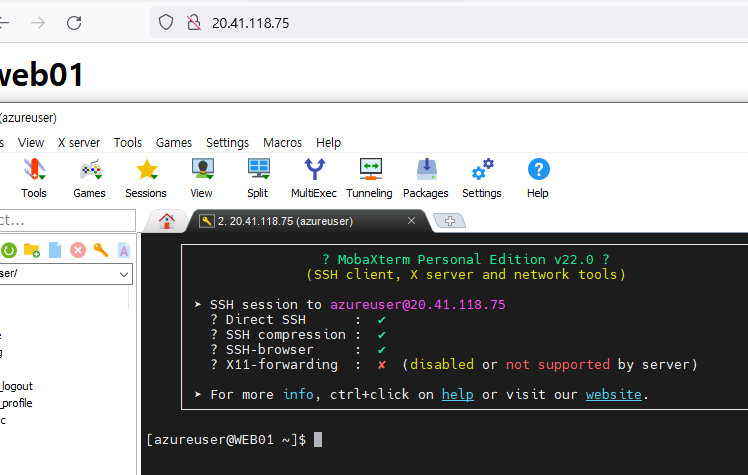The image size is (748, 475).
Task: Click the orange key icon in file browser
Action: click(101, 250)
